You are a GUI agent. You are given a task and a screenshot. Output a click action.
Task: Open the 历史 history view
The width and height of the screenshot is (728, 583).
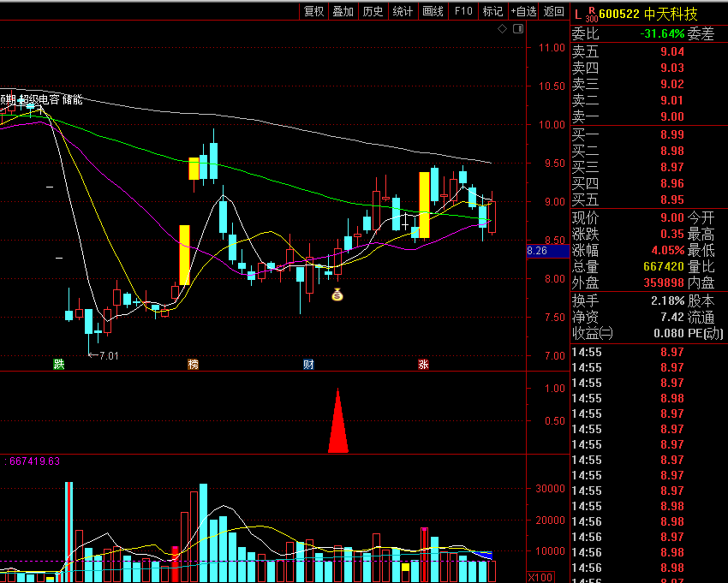coord(373,12)
